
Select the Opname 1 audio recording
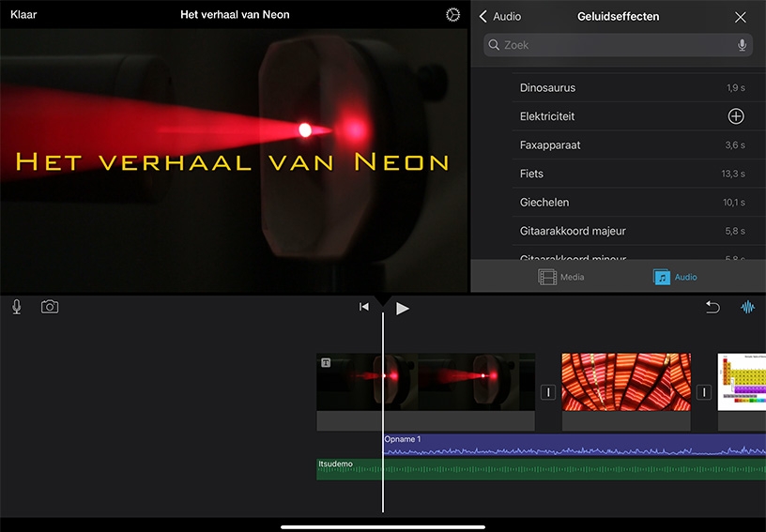pos(574,445)
